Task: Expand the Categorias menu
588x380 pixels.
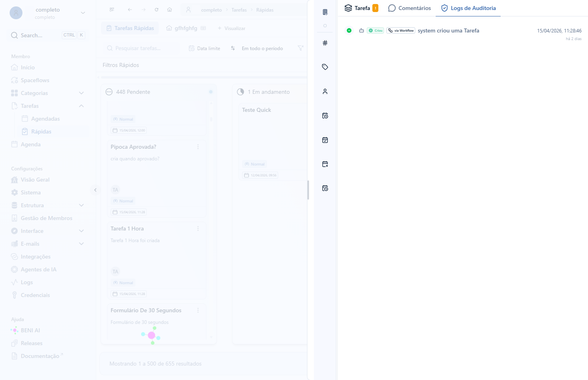Action: coord(81,93)
